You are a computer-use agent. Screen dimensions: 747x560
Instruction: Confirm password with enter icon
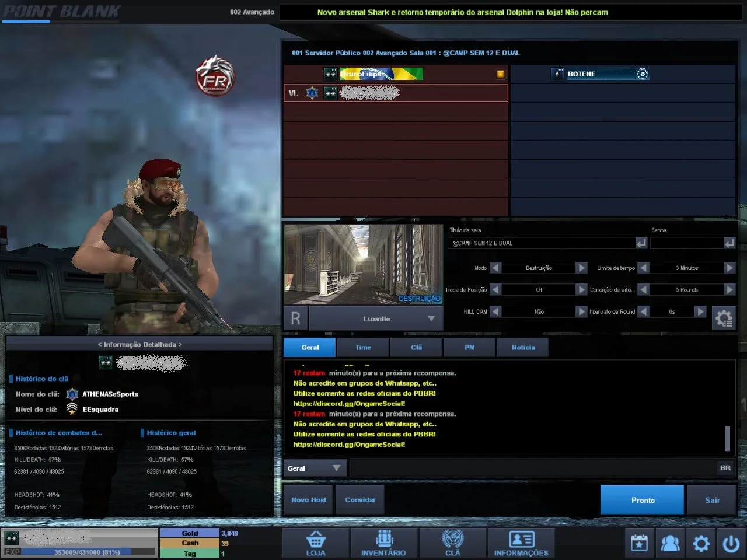coord(729,243)
